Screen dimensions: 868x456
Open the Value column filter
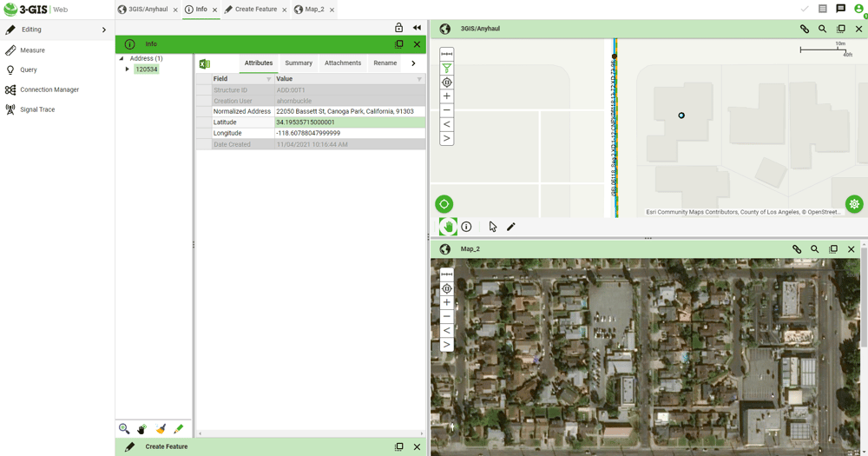click(x=419, y=79)
